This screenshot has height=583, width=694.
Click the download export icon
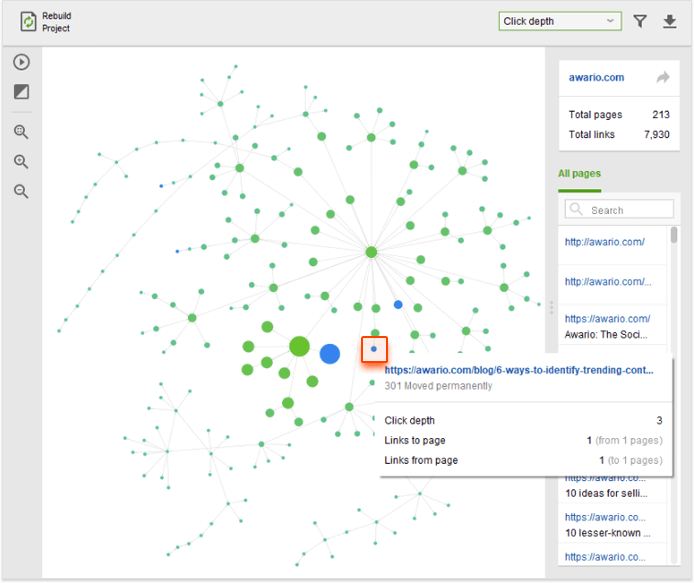click(x=670, y=21)
